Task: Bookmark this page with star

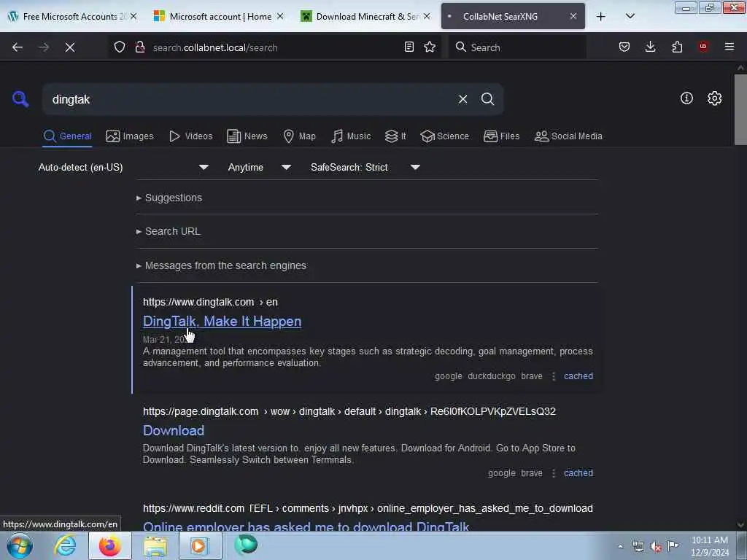Action: 430,47
